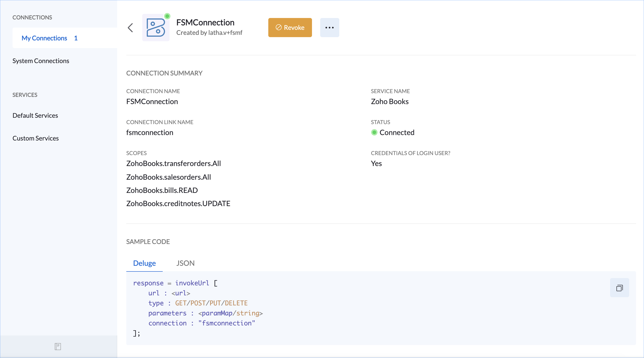The width and height of the screenshot is (644, 358).
Task: Click the green Connected status dot
Action: pyautogui.click(x=374, y=132)
